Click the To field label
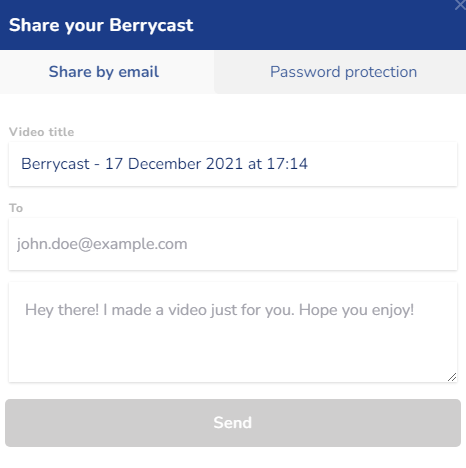466x468 pixels. (16, 208)
